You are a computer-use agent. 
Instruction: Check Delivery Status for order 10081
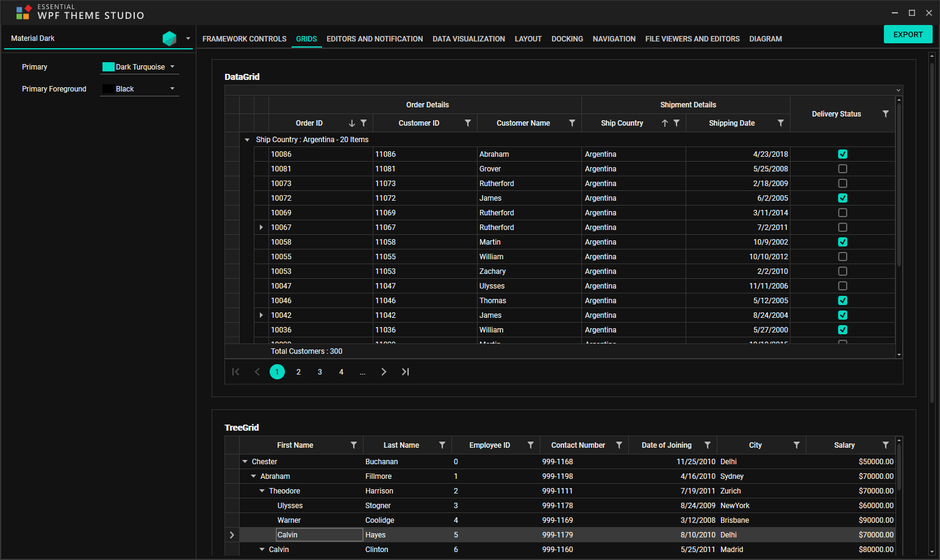(842, 168)
